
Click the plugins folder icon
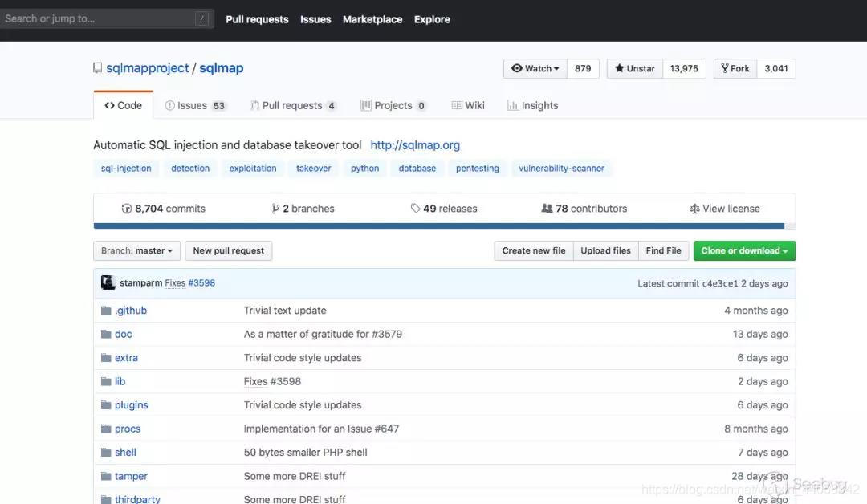(x=106, y=405)
